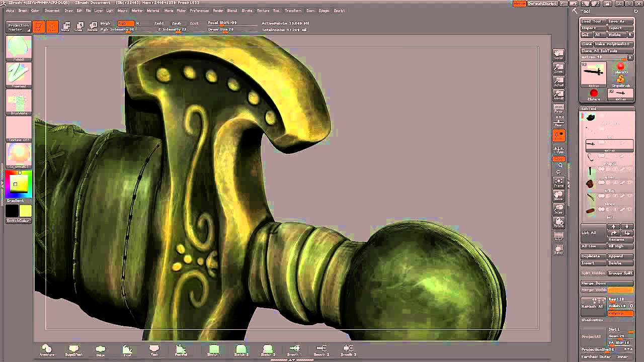This screenshot has height=362, width=644.
Task: Click the right-shelf Scale view icon
Action: [x=558, y=209]
